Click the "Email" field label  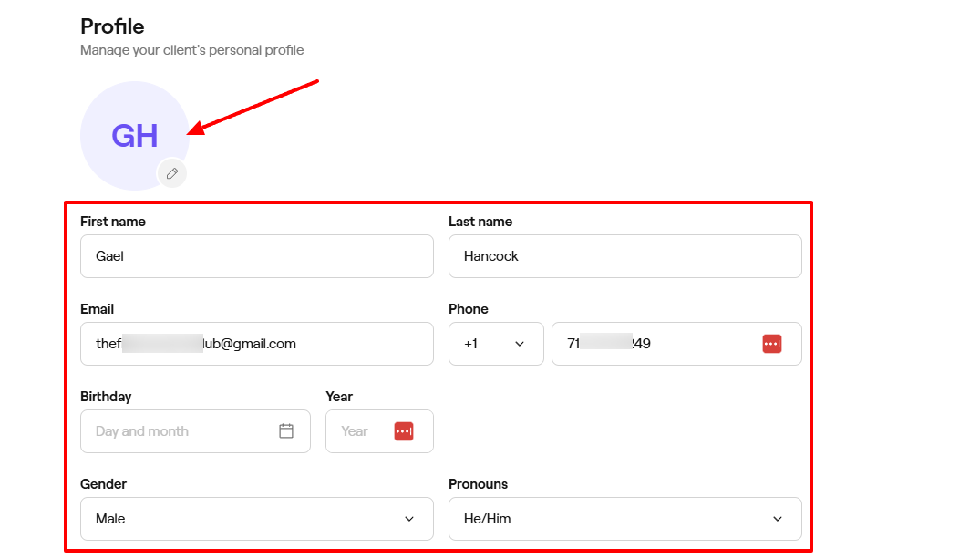point(97,309)
